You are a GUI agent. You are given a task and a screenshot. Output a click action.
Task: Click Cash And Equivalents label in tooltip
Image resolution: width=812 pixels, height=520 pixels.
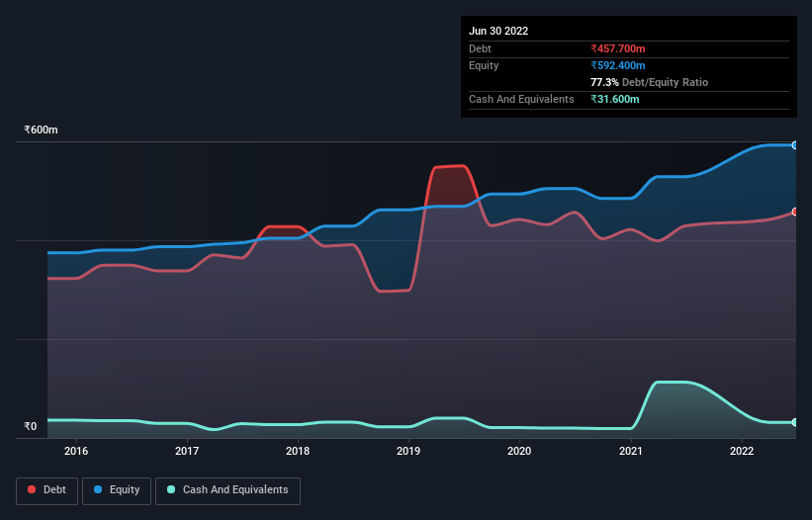pos(521,99)
